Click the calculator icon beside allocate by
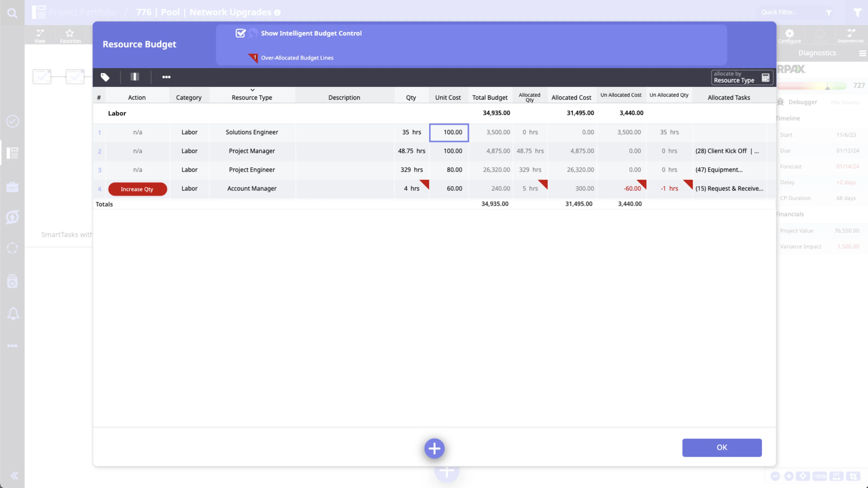This screenshot has width=868, height=488. pos(765,77)
